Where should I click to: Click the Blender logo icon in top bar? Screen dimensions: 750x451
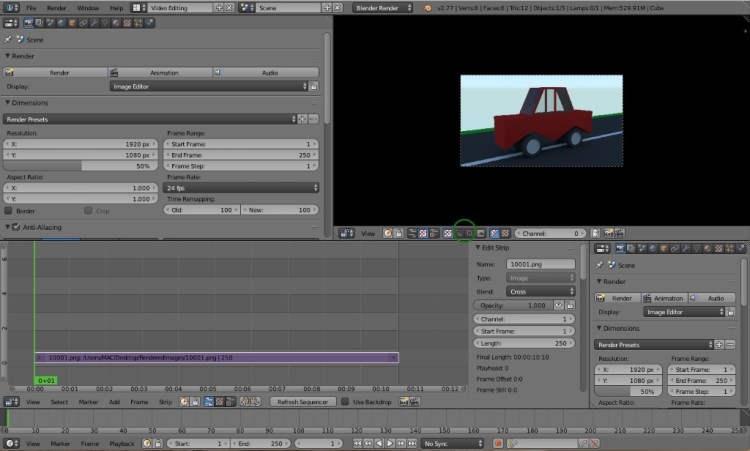pos(9,7)
